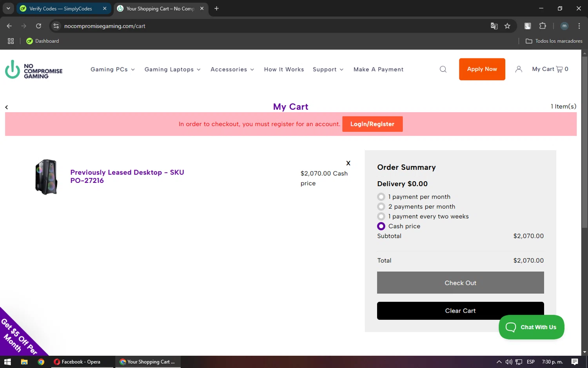Open the volume control in tray

click(509, 362)
